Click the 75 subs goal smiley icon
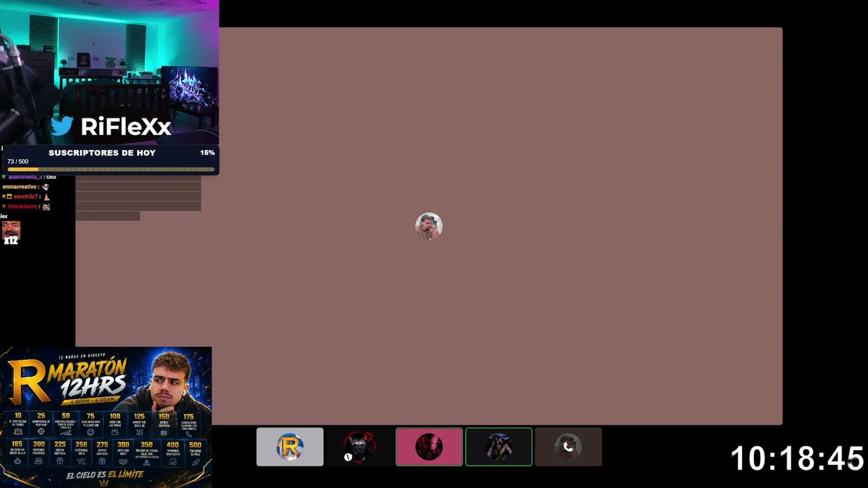The width and height of the screenshot is (868, 488). point(91,432)
